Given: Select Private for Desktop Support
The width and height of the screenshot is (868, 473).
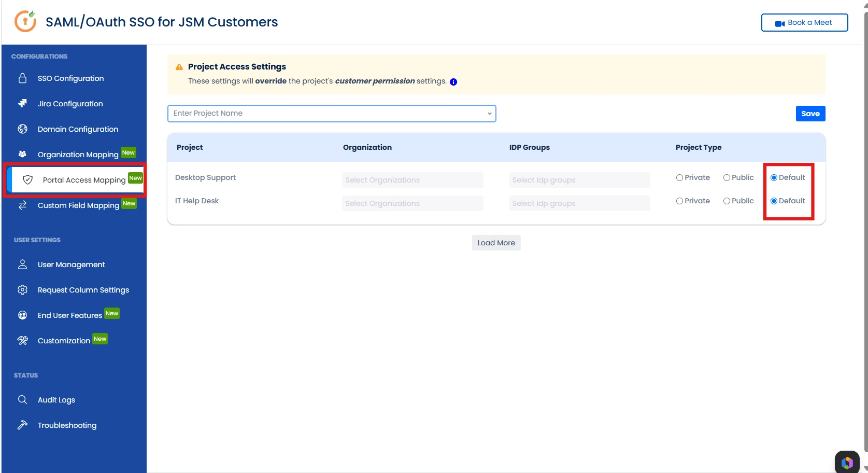Looking at the screenshot, I should [679, 178].
